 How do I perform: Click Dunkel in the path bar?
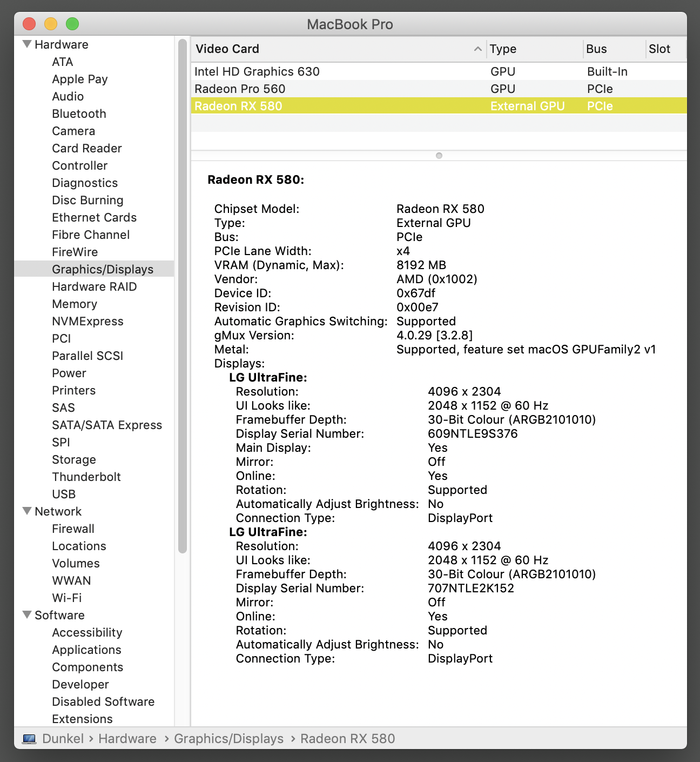click(63, 739)
